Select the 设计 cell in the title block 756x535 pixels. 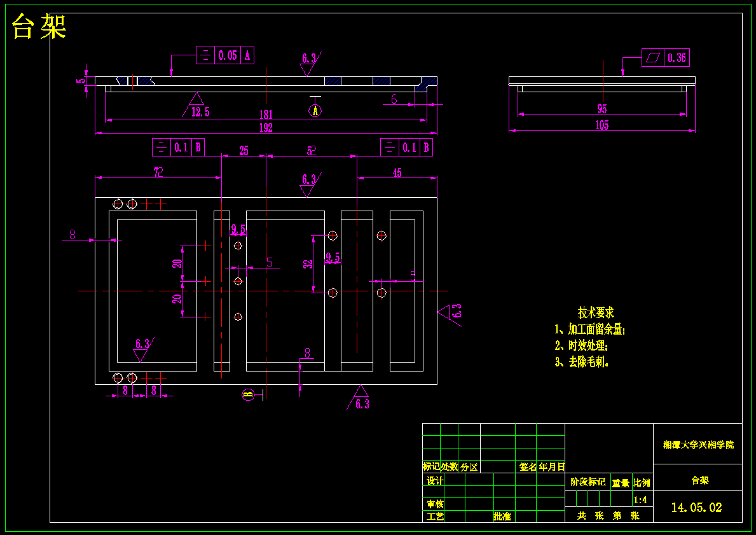[x=435, y=480]
